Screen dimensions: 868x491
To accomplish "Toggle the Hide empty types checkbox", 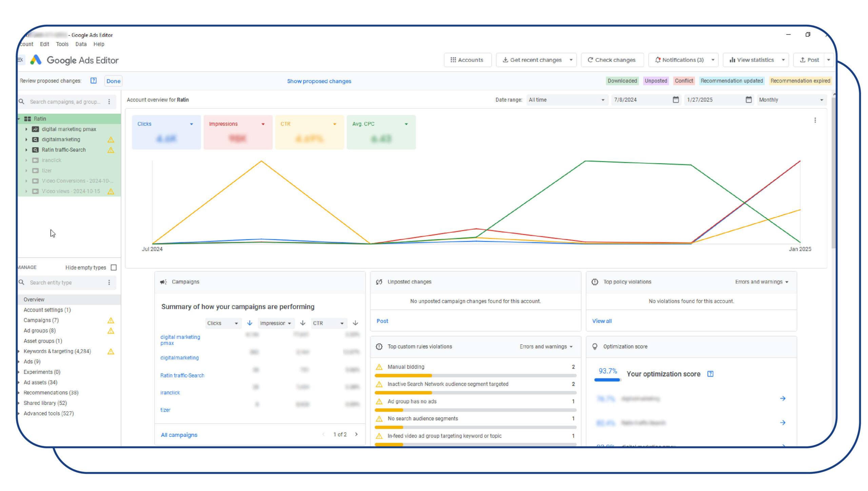I will point(114,268).
